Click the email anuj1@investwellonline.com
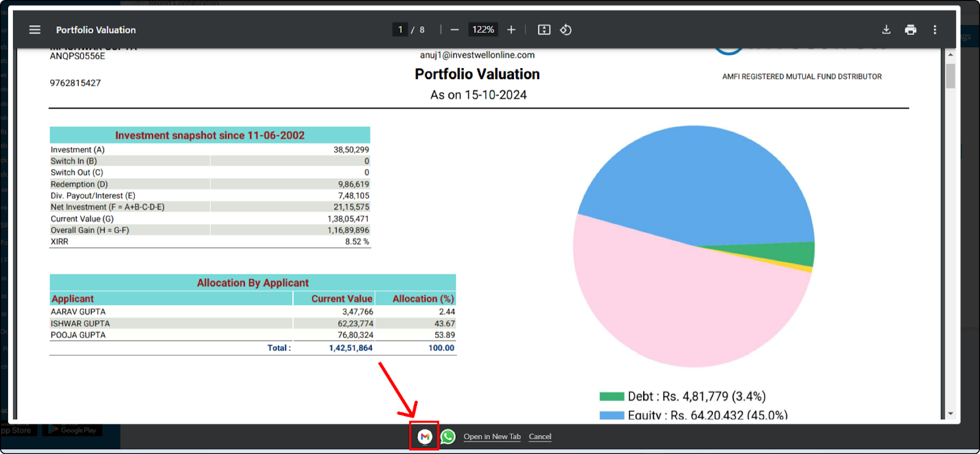The width and height of the screenshot is (980, 454). pyautogui.click(x=477, y=55)
